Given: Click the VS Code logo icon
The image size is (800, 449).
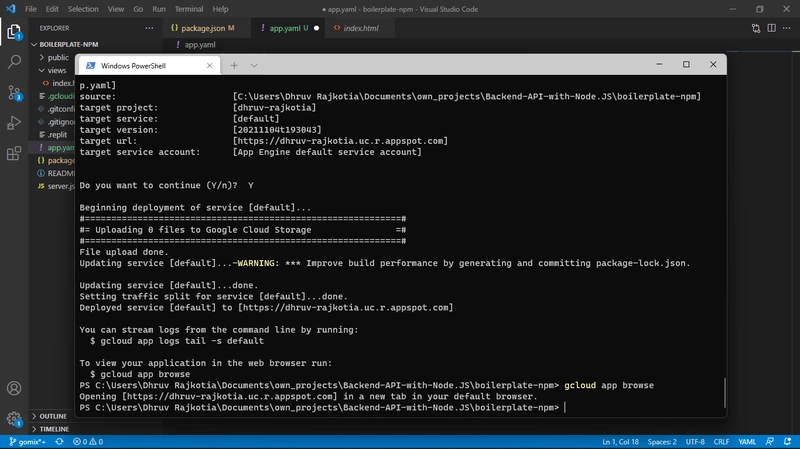Looking at the screenshot, I should pyautogui.click(x=11, y=9).
